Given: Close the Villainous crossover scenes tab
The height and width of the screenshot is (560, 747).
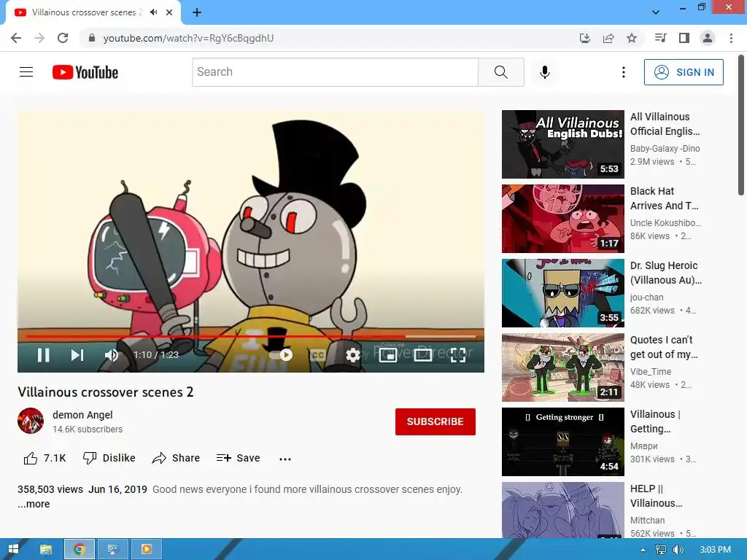Looking at the screenshot, I should (169, 12).
